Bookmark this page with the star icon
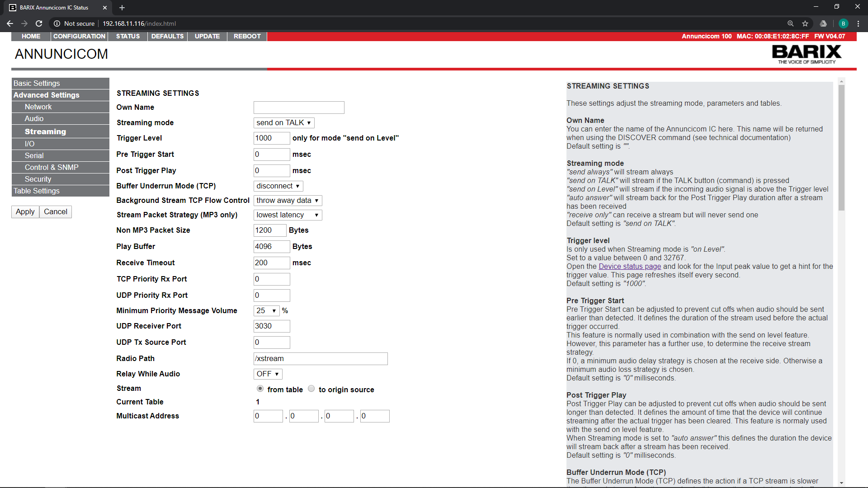Image resolution: width=868 pixels, height=488 pixels. click(x=805, y=23)
